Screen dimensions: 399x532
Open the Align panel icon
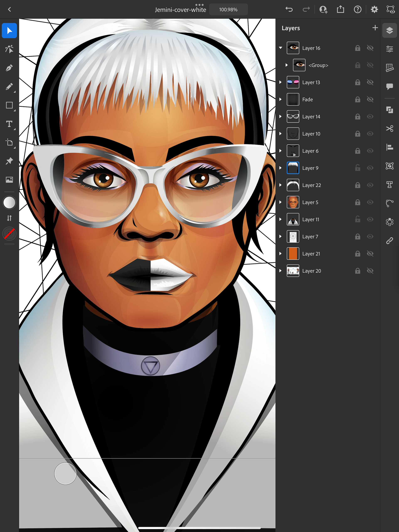click(389, 147)
